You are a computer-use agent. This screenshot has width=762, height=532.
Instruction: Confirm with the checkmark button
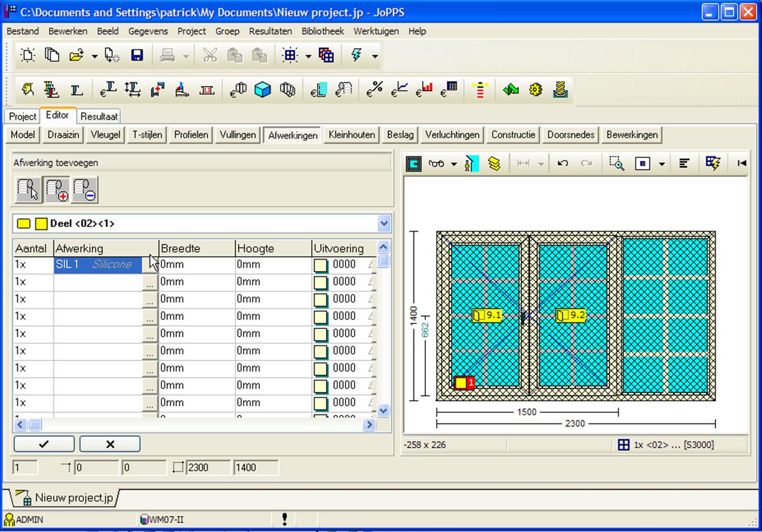(44, 444)
